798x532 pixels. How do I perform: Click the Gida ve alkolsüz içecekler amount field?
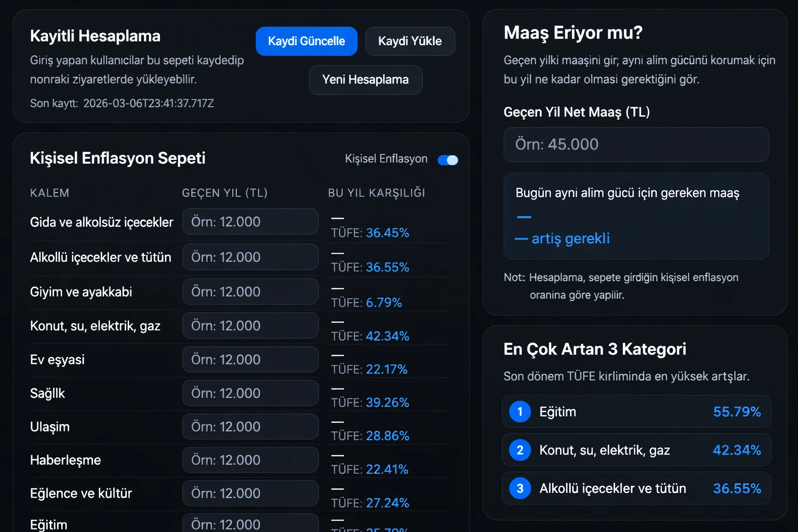click(x=250, y=221)
